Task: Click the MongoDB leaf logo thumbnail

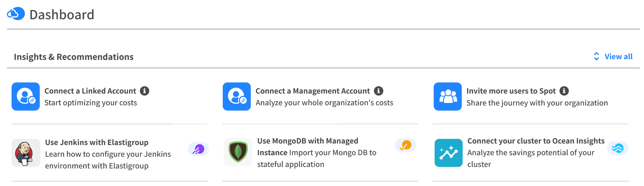Action: (x=238, y=152)
